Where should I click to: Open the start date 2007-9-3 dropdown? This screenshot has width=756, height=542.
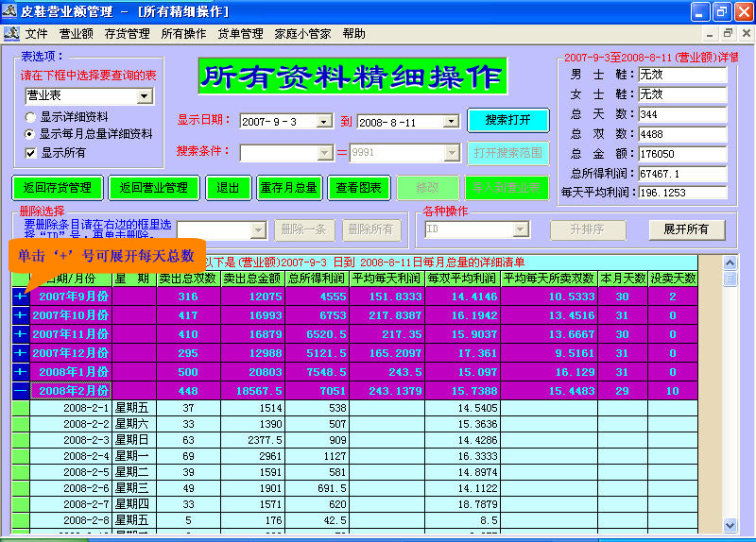pyautogui.click(x=324, y=122)
